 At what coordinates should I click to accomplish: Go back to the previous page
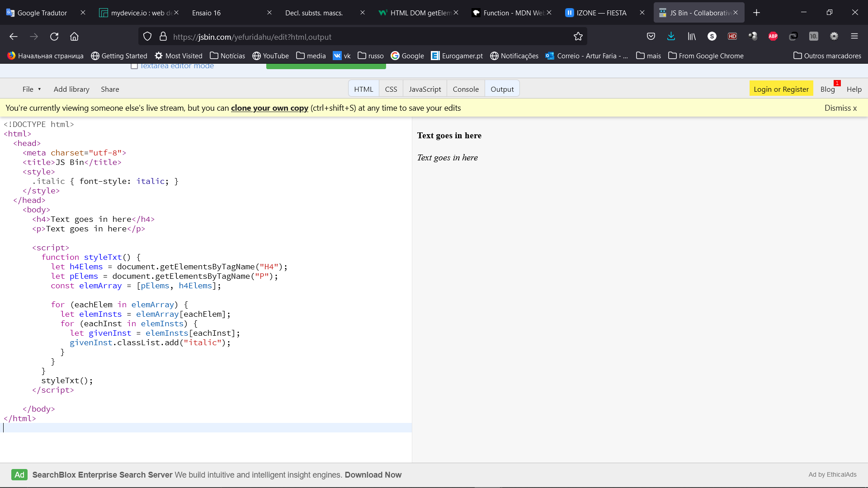pos(14,37)
